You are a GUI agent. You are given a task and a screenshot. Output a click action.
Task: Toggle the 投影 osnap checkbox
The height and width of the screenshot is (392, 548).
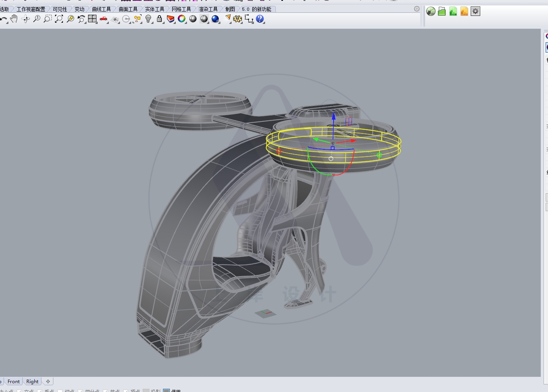146,391
